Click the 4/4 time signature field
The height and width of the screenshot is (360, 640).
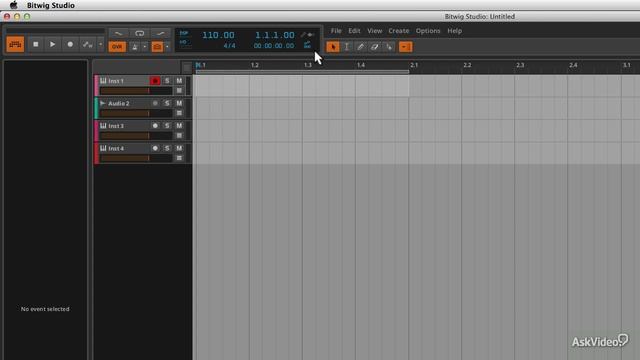(229, 46)
